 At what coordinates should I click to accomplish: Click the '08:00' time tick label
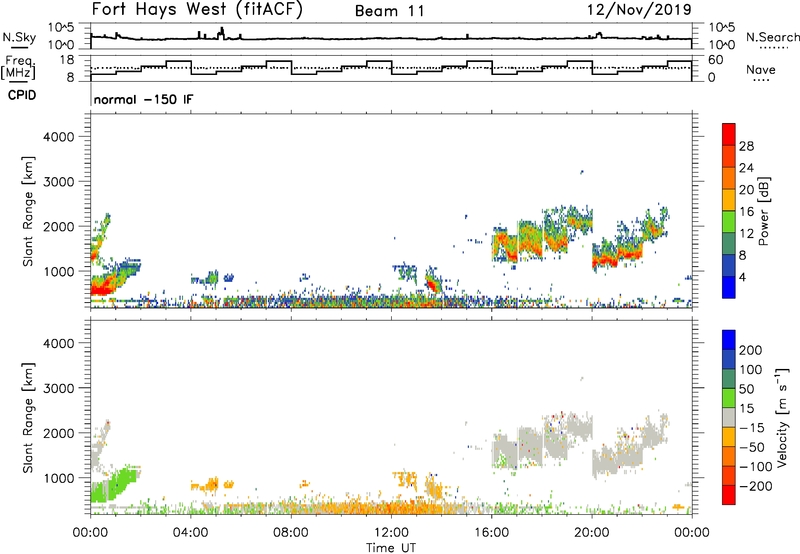291,533
